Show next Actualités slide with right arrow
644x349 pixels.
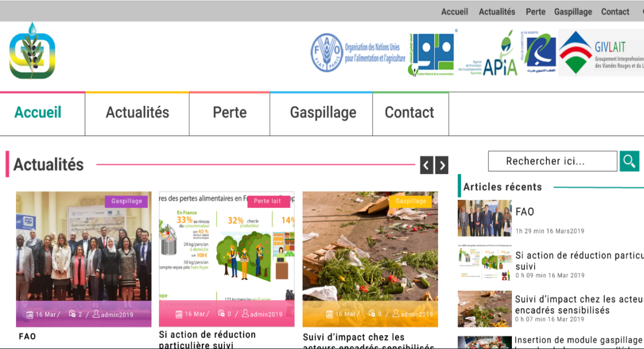[x=442, y=165]
